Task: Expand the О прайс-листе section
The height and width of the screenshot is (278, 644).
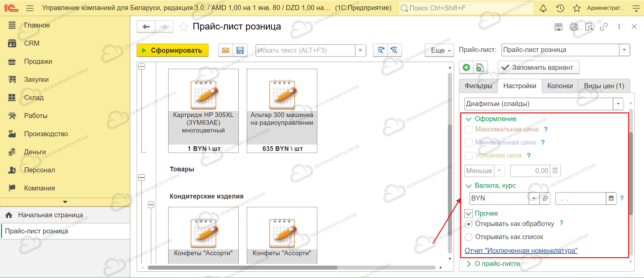Action: (468, 264)
